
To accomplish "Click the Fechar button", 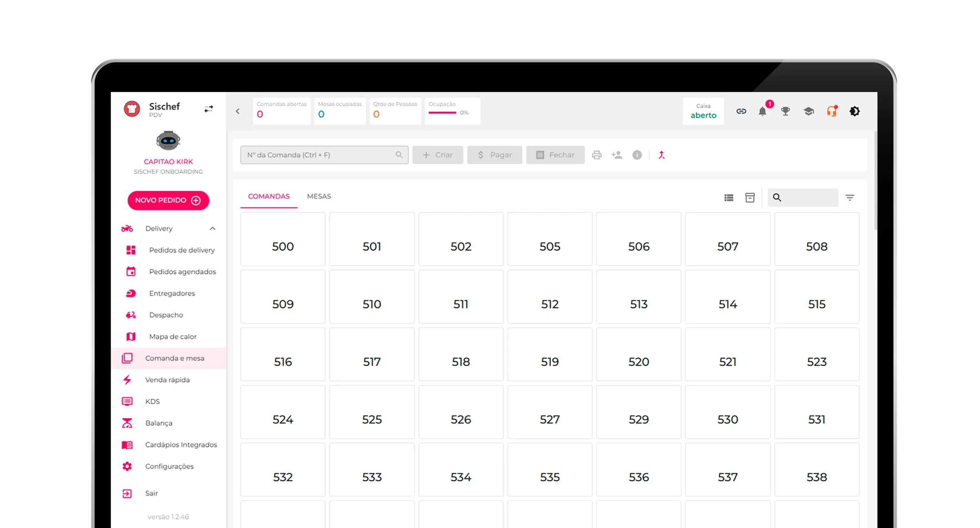I will click(555, 155).
